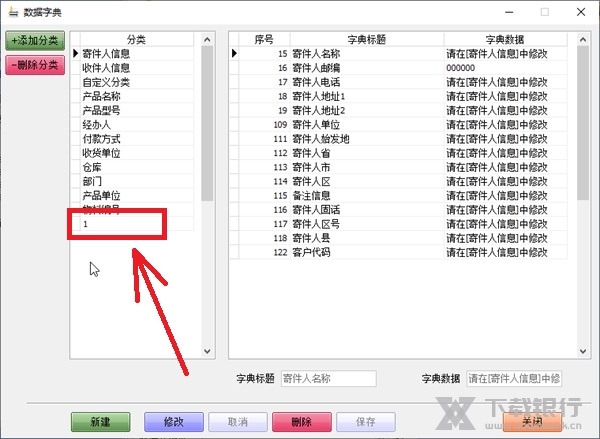Click the 分类 column header
Screen dimensions: 600x439
click(137, 39)
